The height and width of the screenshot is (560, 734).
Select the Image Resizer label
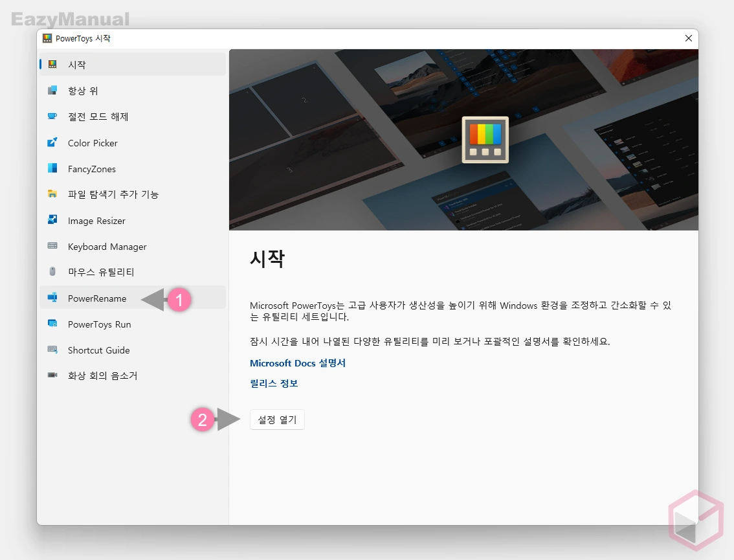tap(96, 221)
